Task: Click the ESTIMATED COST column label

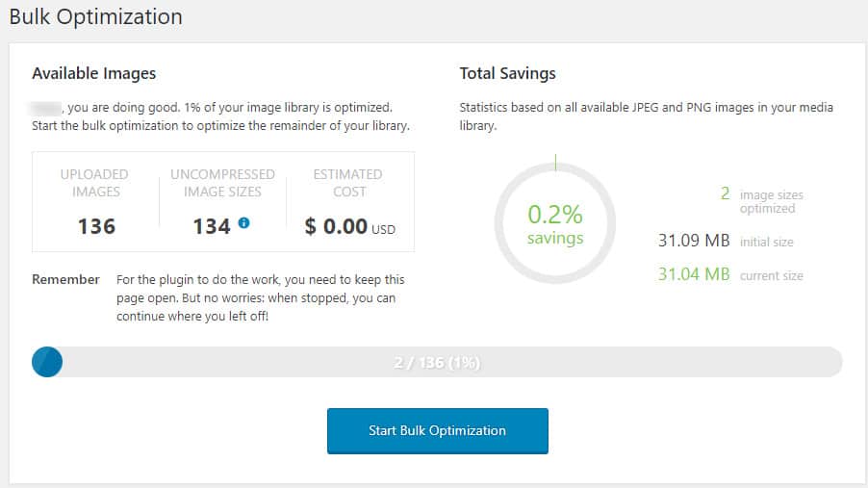Action: click(348, 183)
